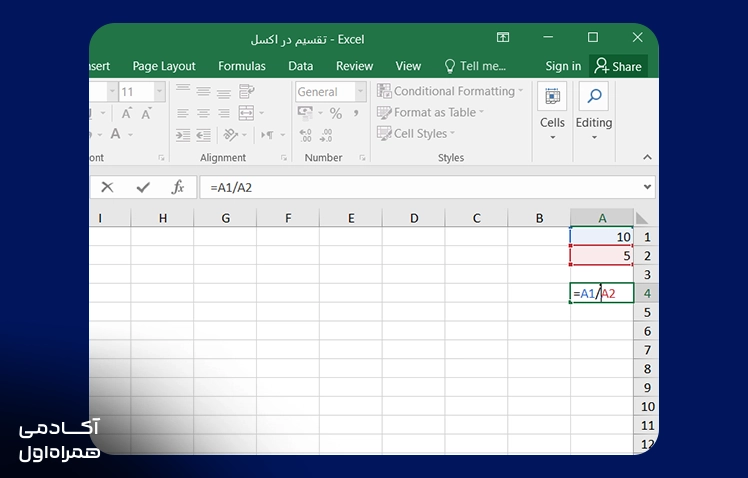748x478 pixels.
Task: Open the accounting format dropdown arrow
Action: tap(320, 113)
